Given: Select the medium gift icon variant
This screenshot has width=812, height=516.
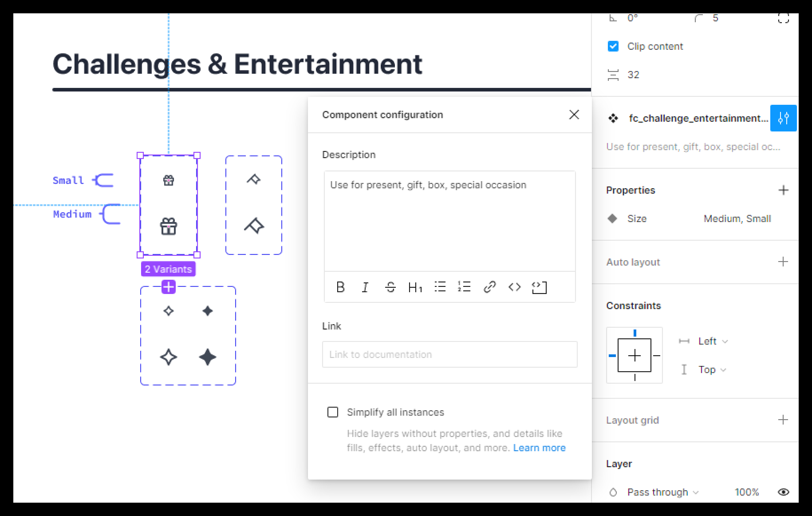Looking at the screenshot, I should pos(169,226).
